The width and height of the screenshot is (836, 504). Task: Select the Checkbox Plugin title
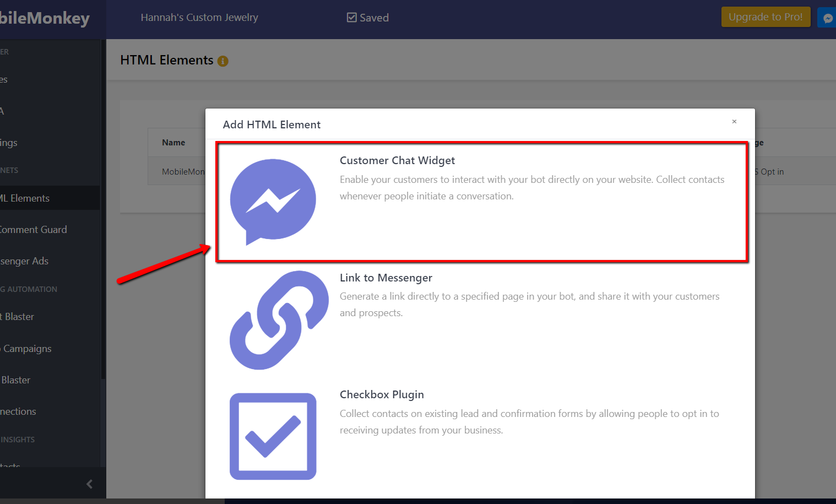[x=382, y=394]
